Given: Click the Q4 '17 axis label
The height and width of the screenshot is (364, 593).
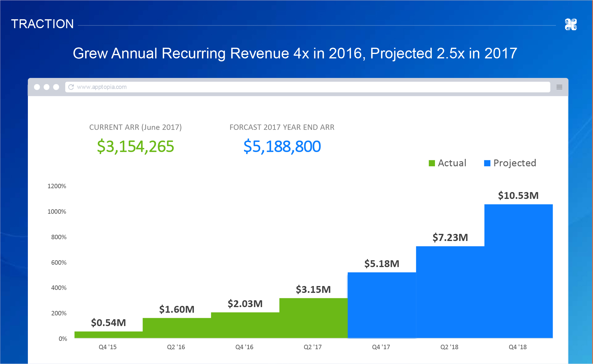Looking at the screenshot, I should point(381,347).
